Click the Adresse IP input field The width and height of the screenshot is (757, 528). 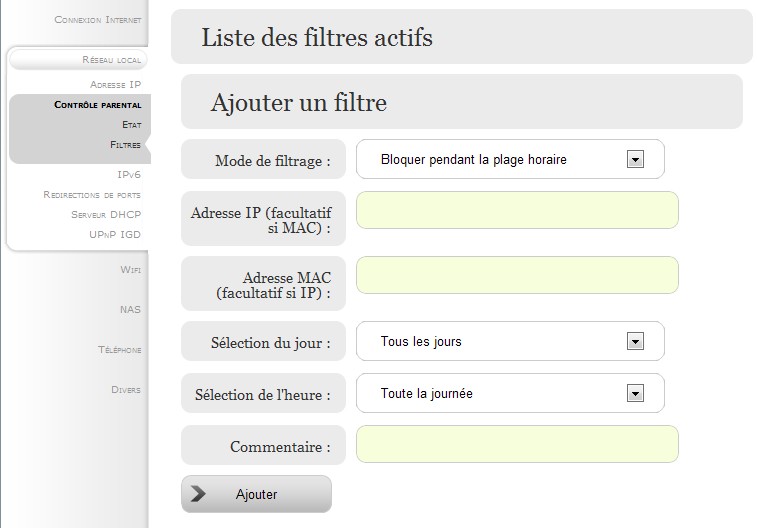click(517, 210)
